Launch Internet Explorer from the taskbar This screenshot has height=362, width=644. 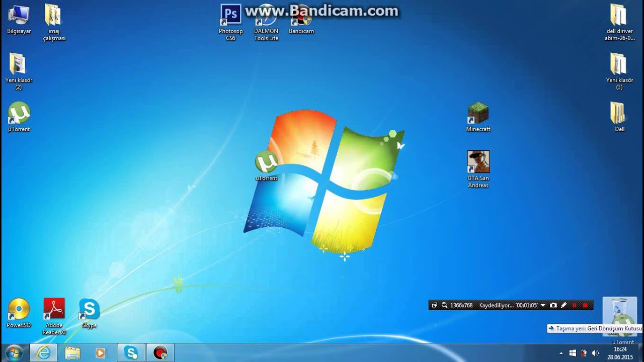pos(43,353)
